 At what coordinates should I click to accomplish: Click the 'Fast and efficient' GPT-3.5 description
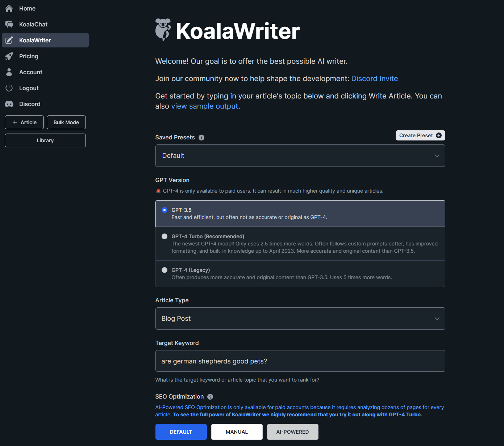pos(249,217)
